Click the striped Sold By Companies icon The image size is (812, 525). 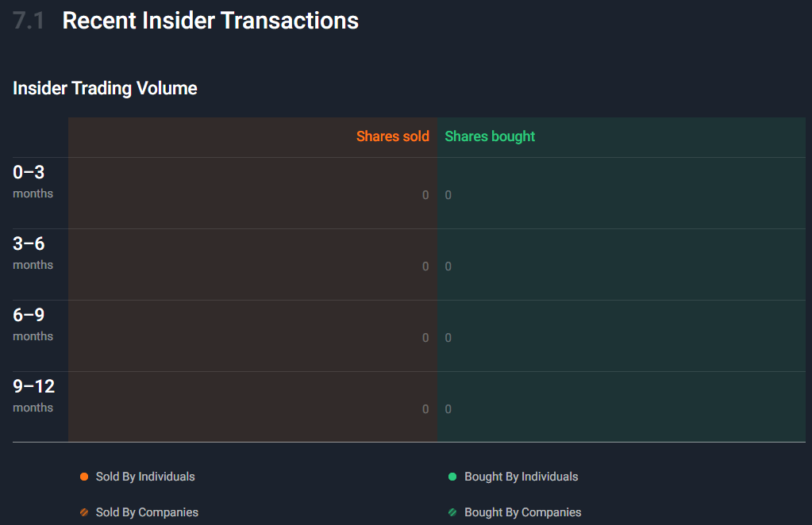(x=84, y=512)
